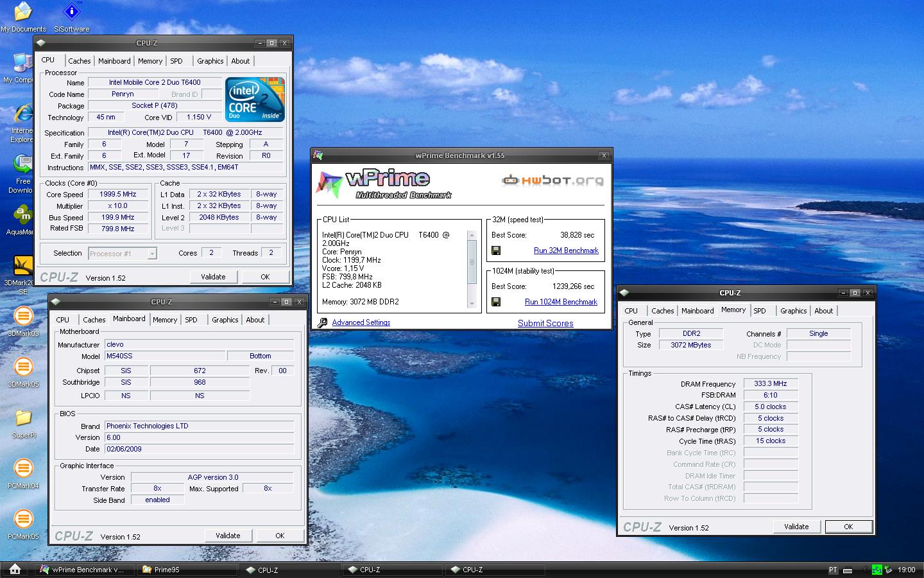This screenshot has width=924, height=578.
Task: Open Processor #1 selection dropdown
Action: click(122, 254)
